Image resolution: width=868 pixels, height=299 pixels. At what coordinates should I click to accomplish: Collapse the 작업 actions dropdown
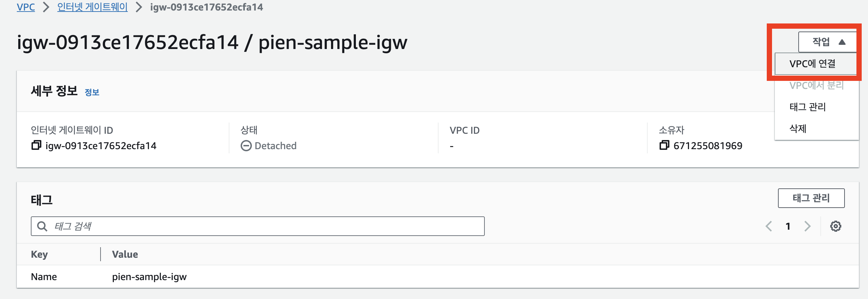tap(828, 42)
